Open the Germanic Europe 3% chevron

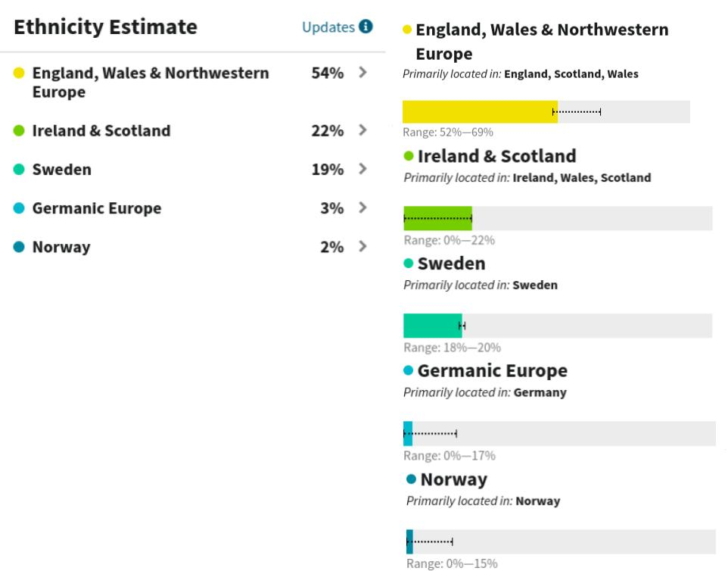tap(363, 207)
